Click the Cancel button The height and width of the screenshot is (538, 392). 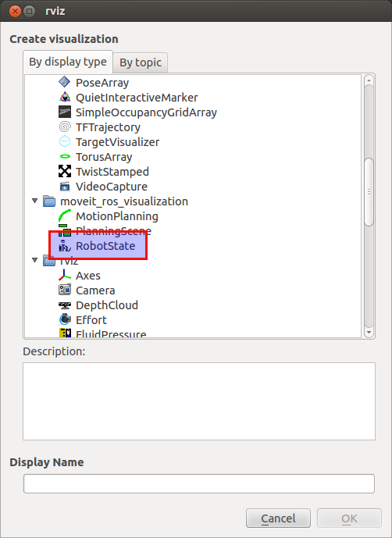coord(278,518)
